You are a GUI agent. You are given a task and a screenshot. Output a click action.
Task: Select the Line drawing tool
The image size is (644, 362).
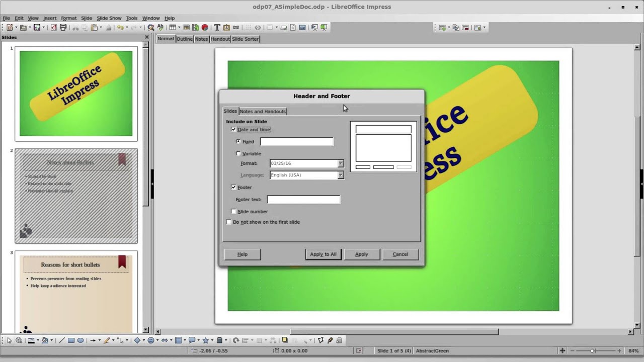[62, 340]
